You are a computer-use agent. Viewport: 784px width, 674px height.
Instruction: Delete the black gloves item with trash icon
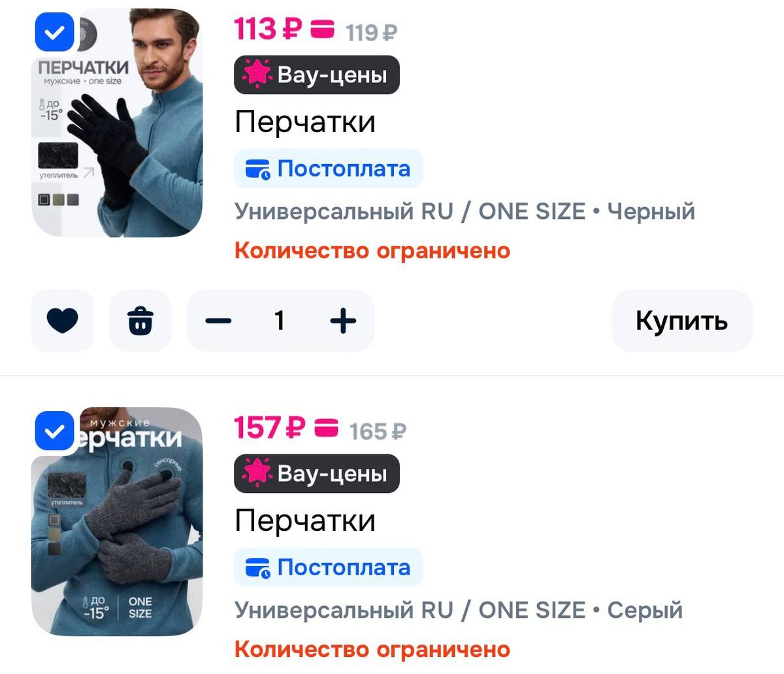140,320
